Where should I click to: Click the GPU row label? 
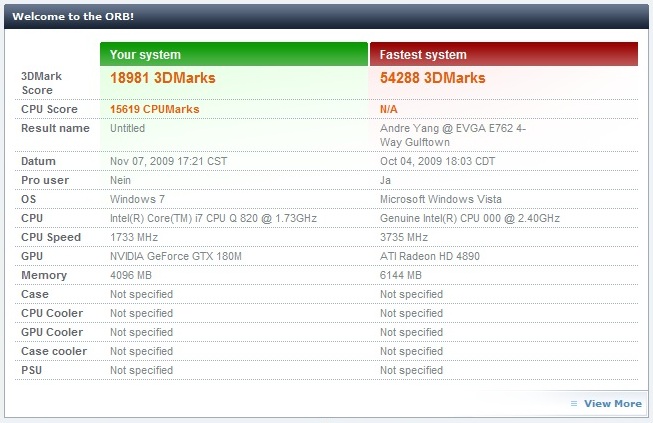click(x=32, y=256)
